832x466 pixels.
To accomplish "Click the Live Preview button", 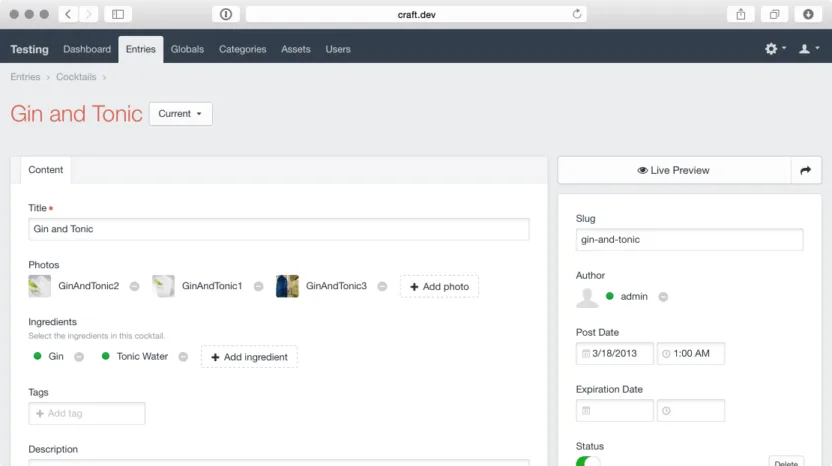I will point(674,170).
